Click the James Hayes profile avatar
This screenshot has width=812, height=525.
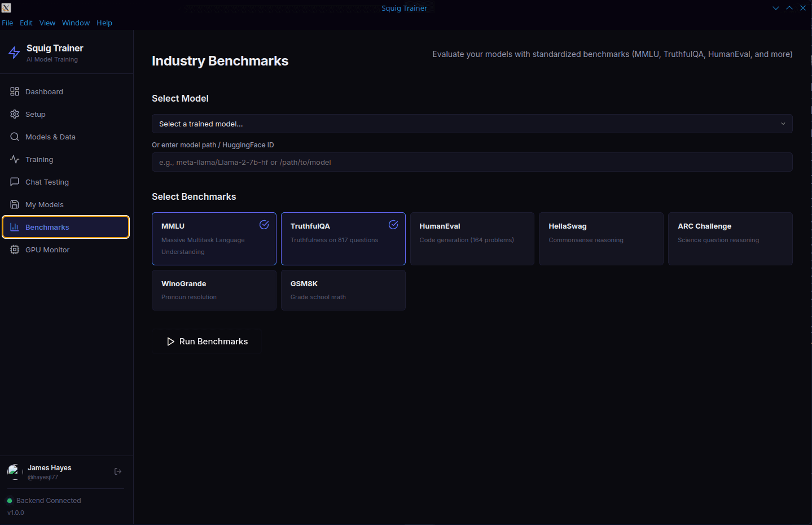[x=14, y=471]
